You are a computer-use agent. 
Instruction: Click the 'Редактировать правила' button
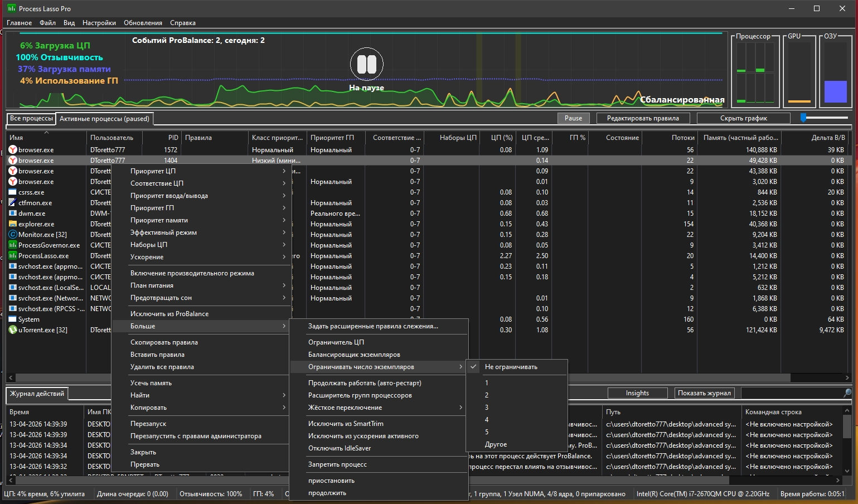point(642,118)
